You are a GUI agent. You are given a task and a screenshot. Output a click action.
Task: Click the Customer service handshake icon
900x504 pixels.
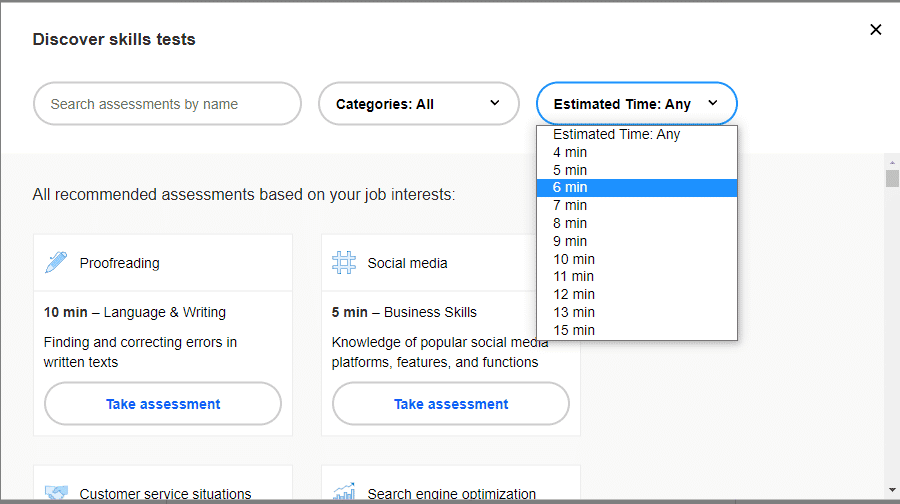coord(56,493)
